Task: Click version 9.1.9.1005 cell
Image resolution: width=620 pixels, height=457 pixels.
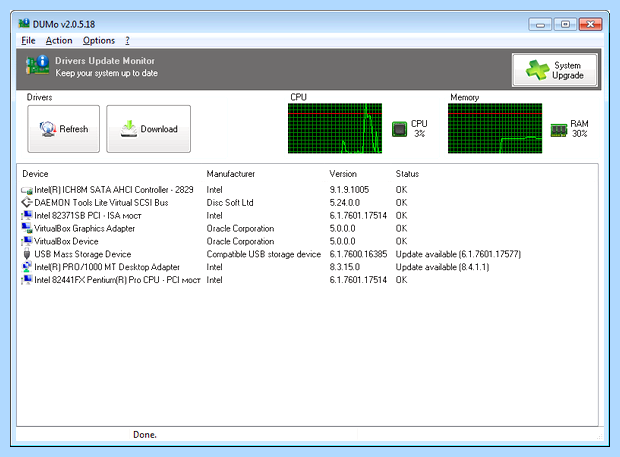Action: click(349, 190)
